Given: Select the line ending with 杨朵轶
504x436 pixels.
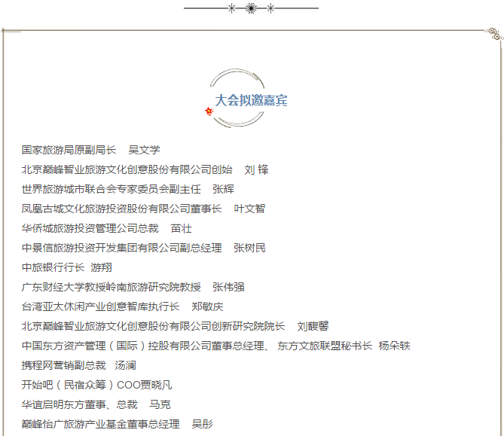Looking at the screenshot, I should click(x=216, y=346).
